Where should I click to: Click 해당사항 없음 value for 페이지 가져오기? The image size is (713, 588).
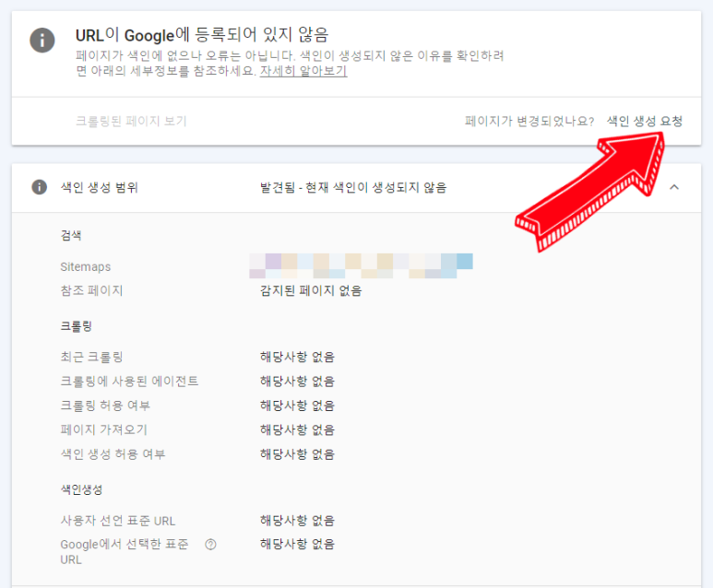[x=297, y=429]
